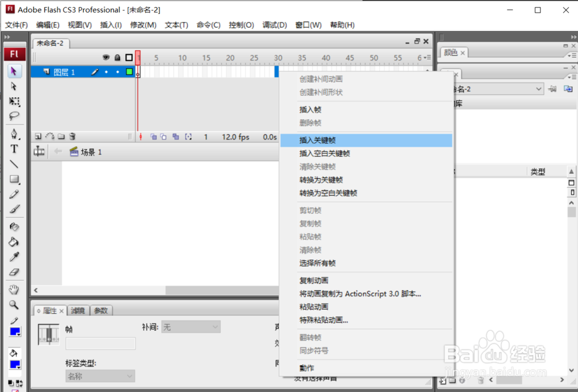578x392 pixels.
Task: Click the insert layer icon
Action: [38, 137]
